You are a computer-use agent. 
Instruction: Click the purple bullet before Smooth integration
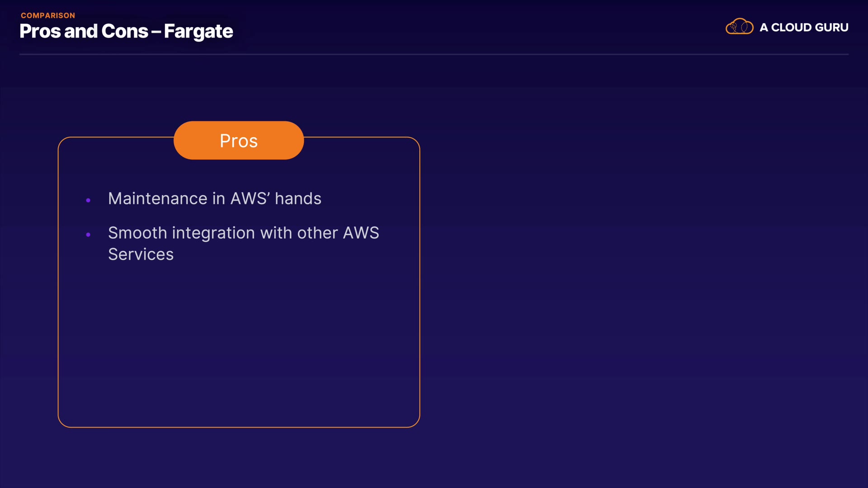[88, 234]
